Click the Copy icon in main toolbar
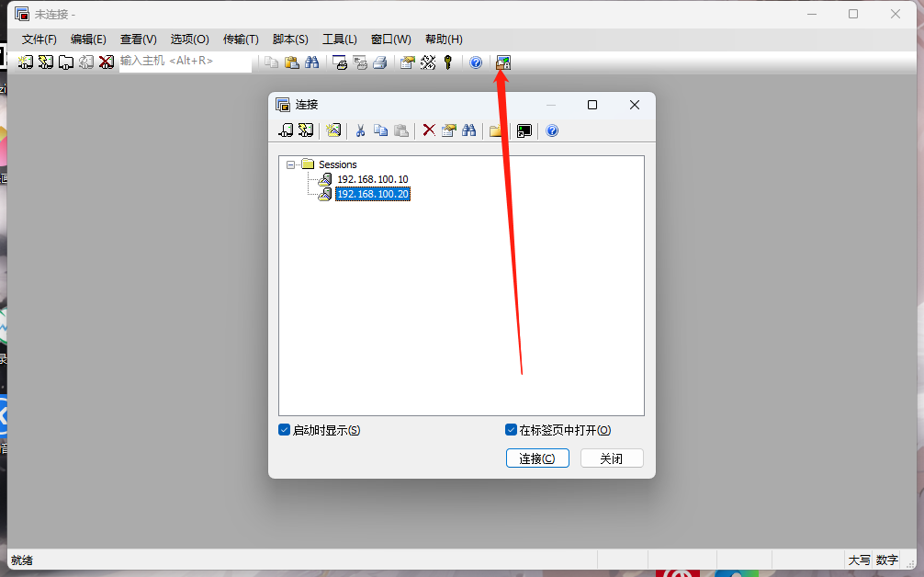Viewport: 924px width, 577px height. 271,62
